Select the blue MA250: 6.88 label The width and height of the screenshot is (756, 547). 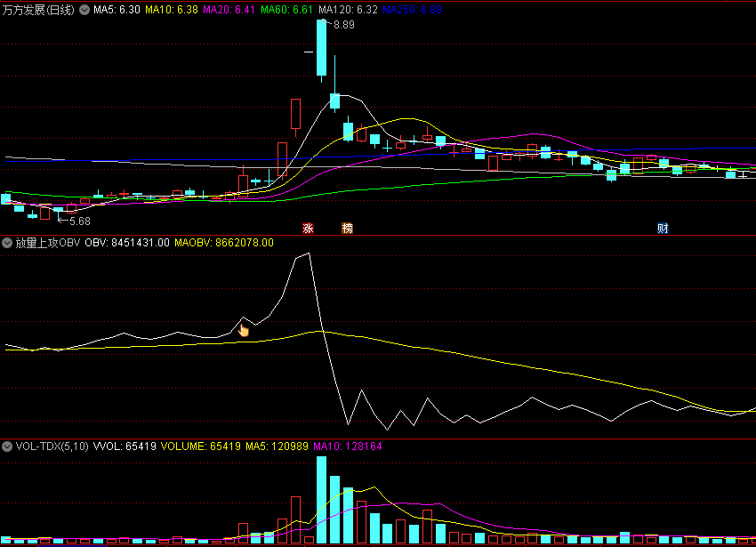click(x=412, y=10)
